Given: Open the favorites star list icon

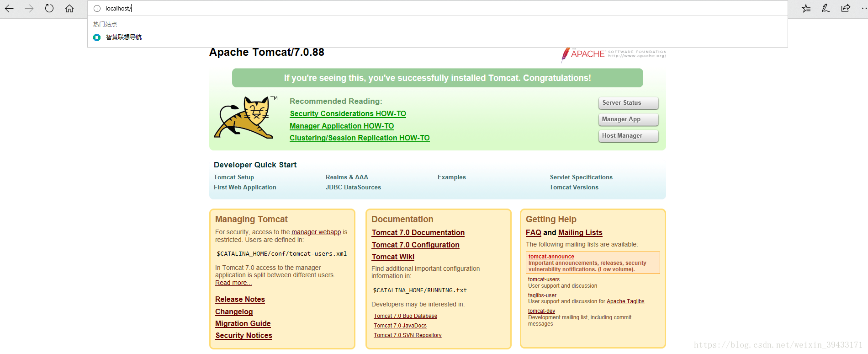Looking at the screenshot, I should coord(806,8).
